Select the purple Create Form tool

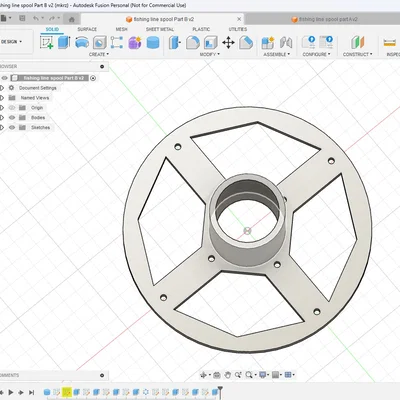pyautogui.click(x=135, y=43)
